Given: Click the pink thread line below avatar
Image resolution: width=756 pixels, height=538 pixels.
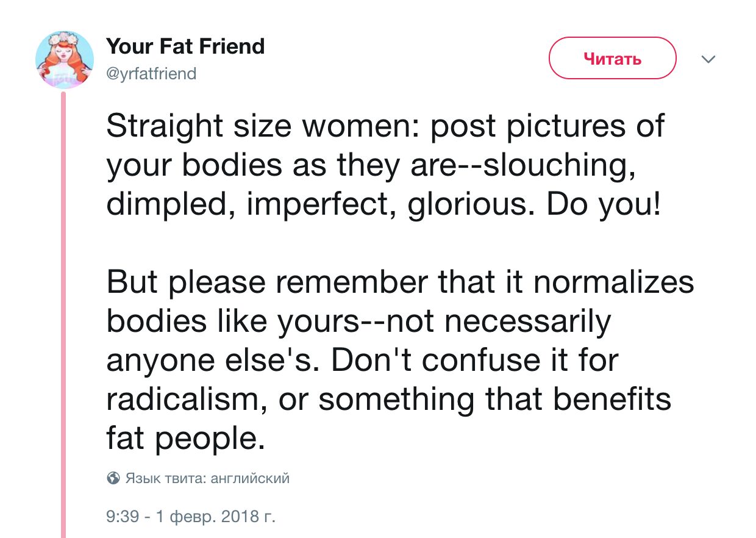Looking at the screenshot, I should click(63, 305).
